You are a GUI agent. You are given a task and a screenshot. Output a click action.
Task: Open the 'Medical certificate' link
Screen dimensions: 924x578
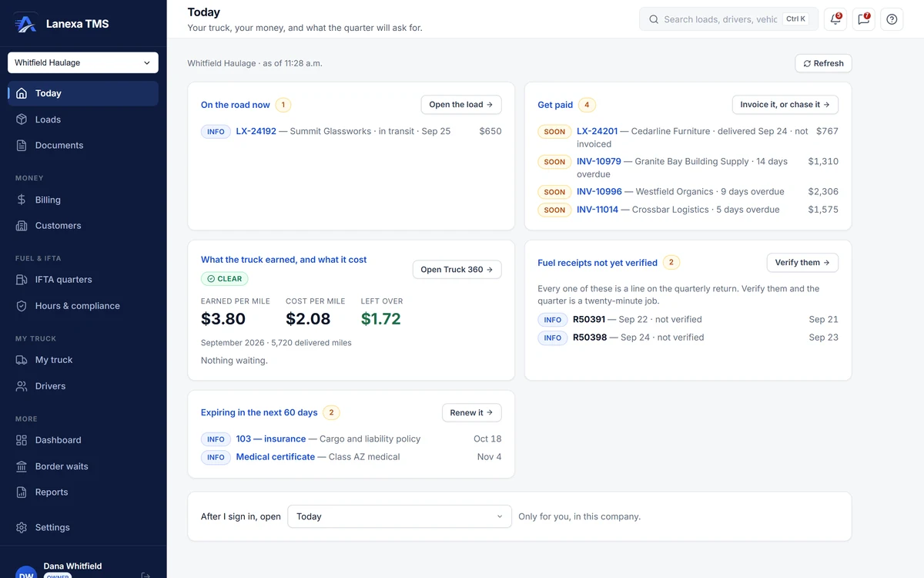click(x=276, y=457)
